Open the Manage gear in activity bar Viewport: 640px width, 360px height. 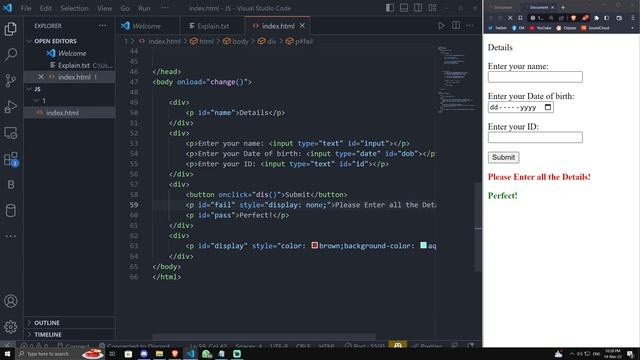[x=11, y=327]
